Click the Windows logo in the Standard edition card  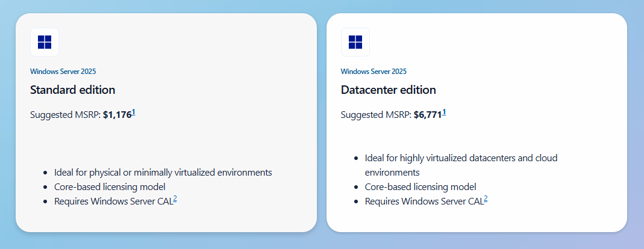[45, 42]
